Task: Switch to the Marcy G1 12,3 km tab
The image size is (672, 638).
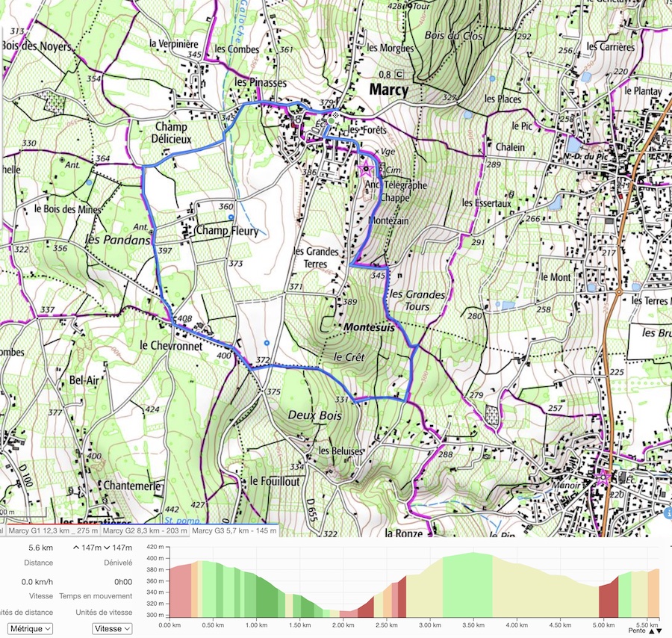Action: click(x=53, y=530)
